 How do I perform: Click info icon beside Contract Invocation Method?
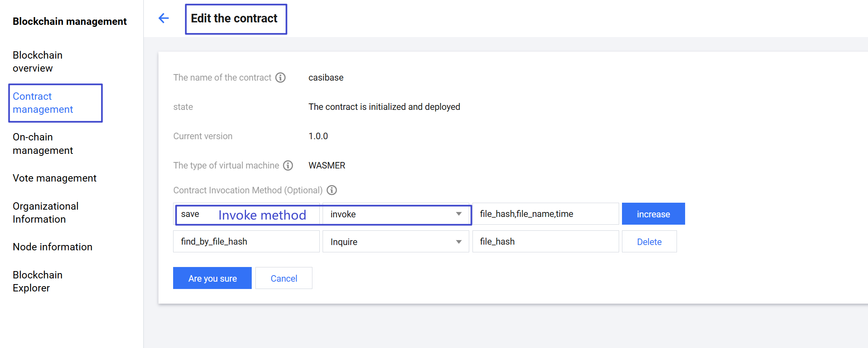pyautogui.click(x=332, y=190)
